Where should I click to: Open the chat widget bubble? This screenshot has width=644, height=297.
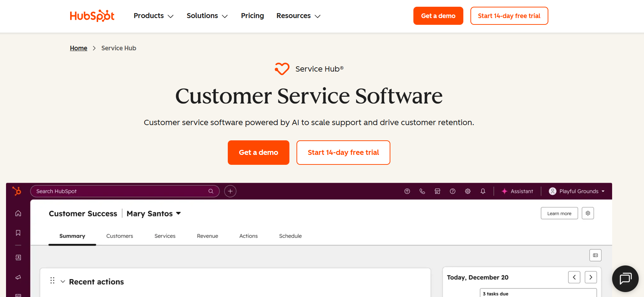coord(625,279)
